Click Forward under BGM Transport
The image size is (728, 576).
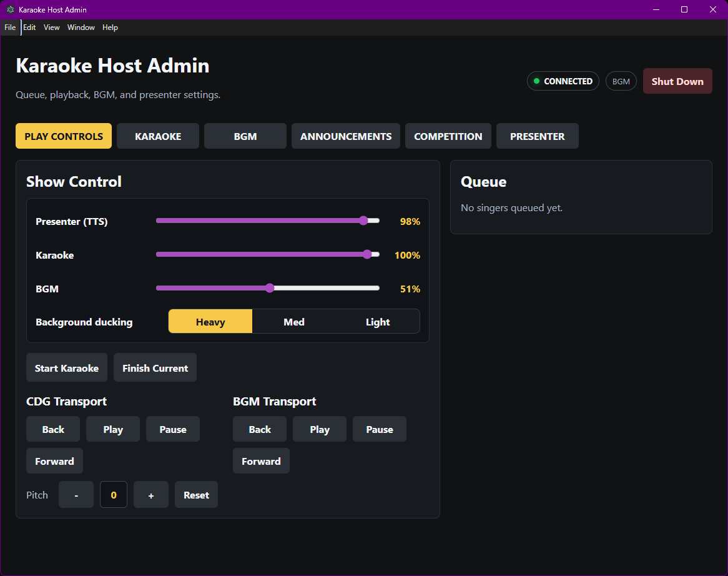[x=261, y=461]
